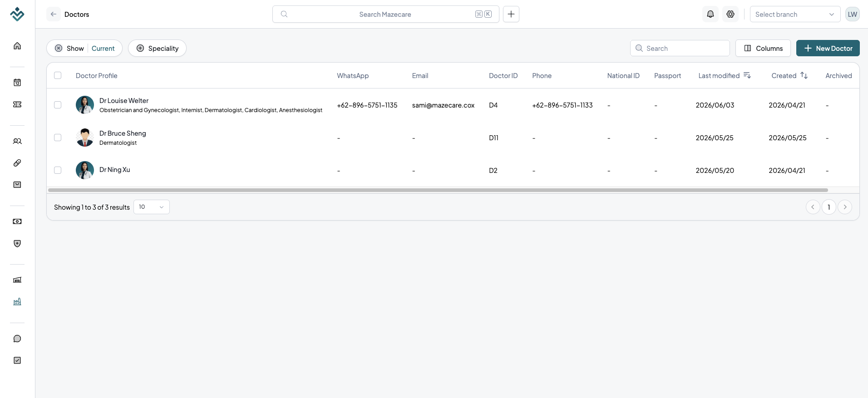Open the Current show filter value
868x398 pixels.
coord(103,49)
